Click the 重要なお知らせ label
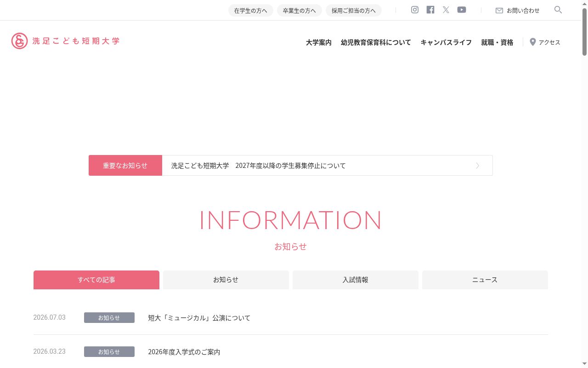Viewport: 588px width, 368px height. tap(125, 166)
